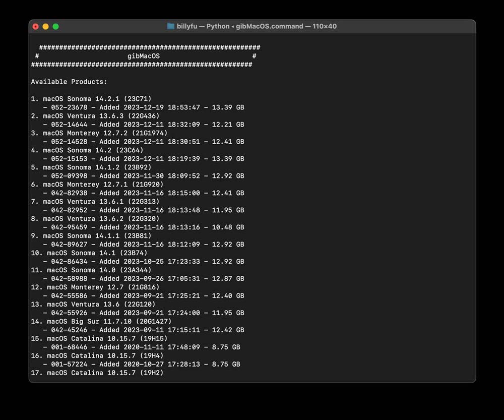
Task: Click the '042-95459' product detail line
Action: pos(143,227)
